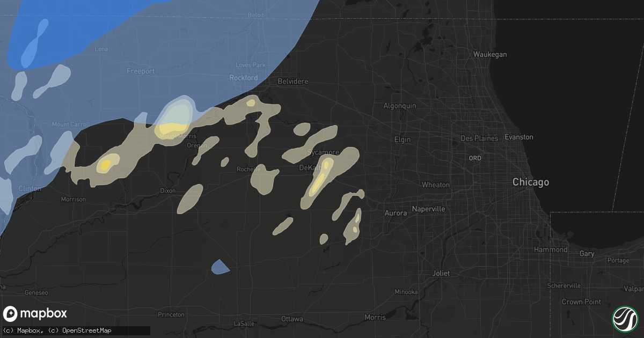Click the small blue polygon near Princeton

pos(220,267)
